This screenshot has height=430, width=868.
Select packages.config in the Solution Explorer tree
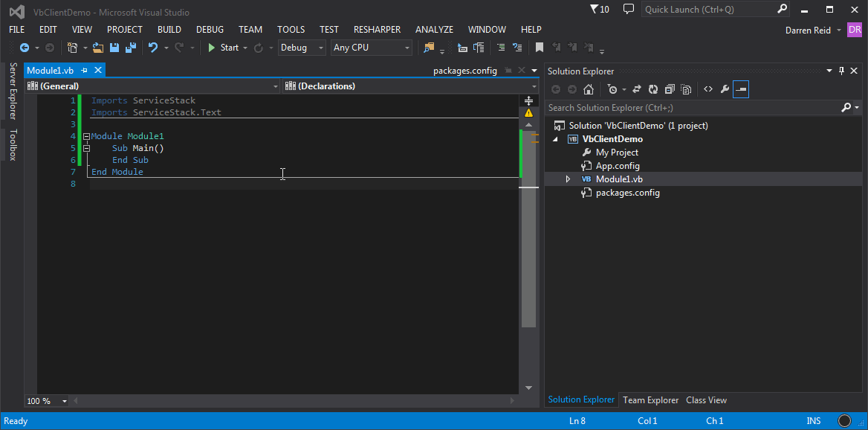coord(628,193)
